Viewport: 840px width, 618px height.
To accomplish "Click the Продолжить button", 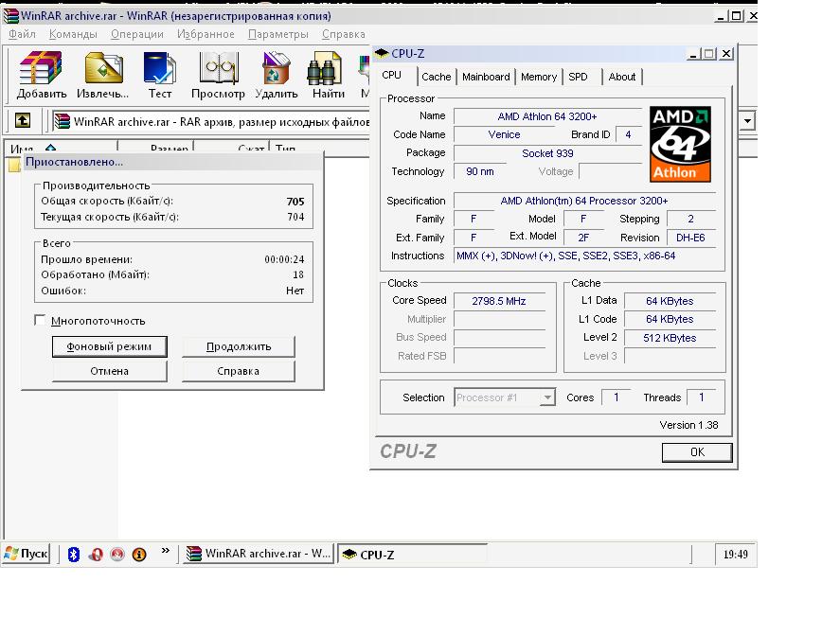I will 239,346.
